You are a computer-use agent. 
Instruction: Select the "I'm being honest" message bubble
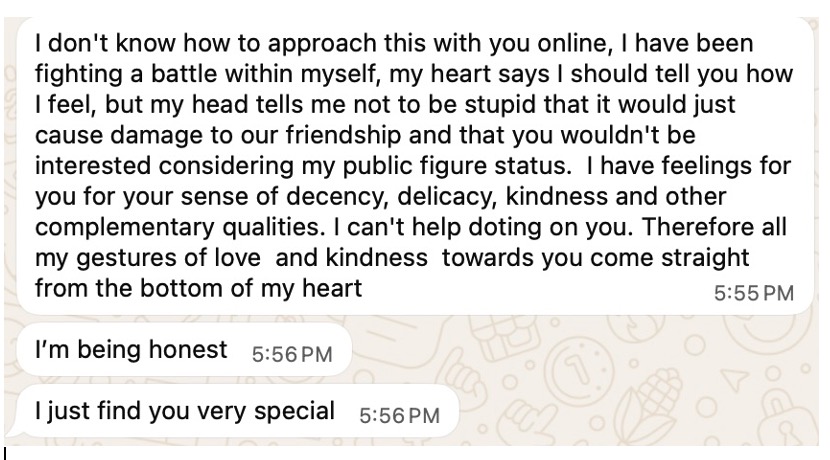coord(180,351)
